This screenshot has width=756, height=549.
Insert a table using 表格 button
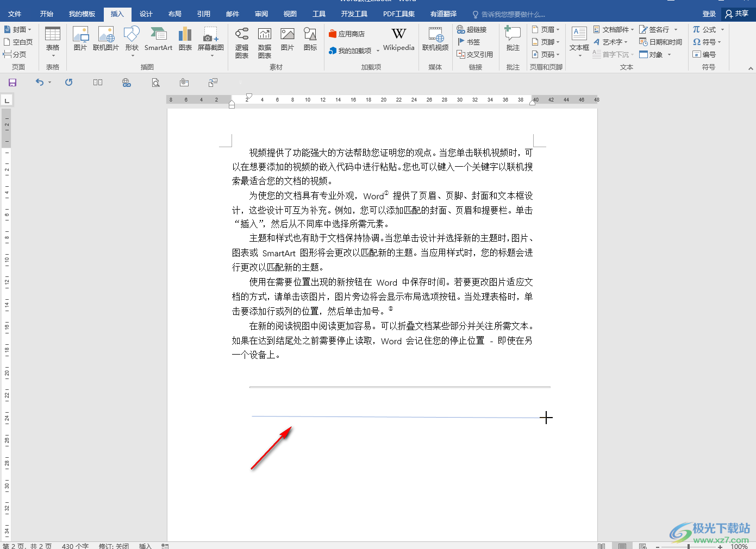point(53,41)
